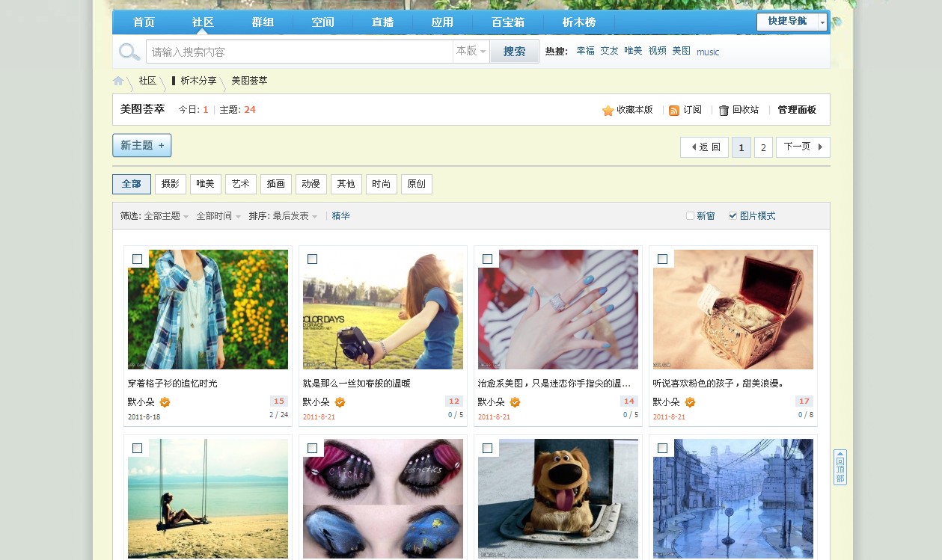
Task: Tick checkbox on beach swing photo card
Action: [x=138, y=448]
